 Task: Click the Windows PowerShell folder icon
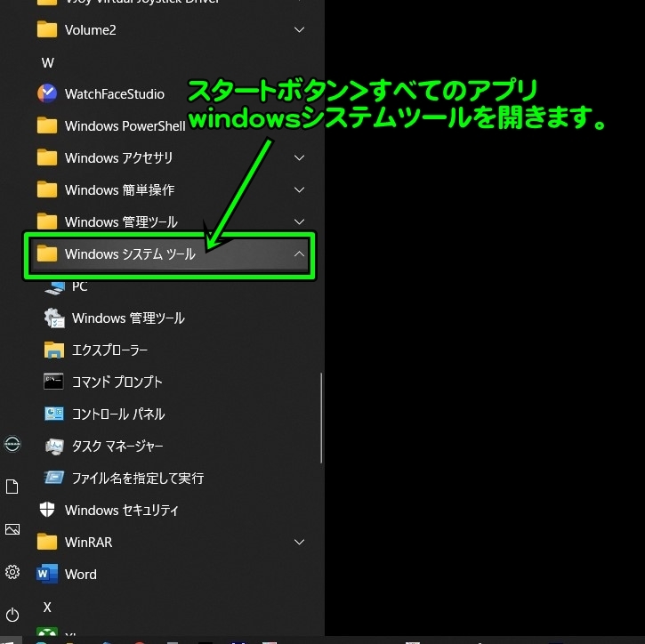[x=47, y=125]
